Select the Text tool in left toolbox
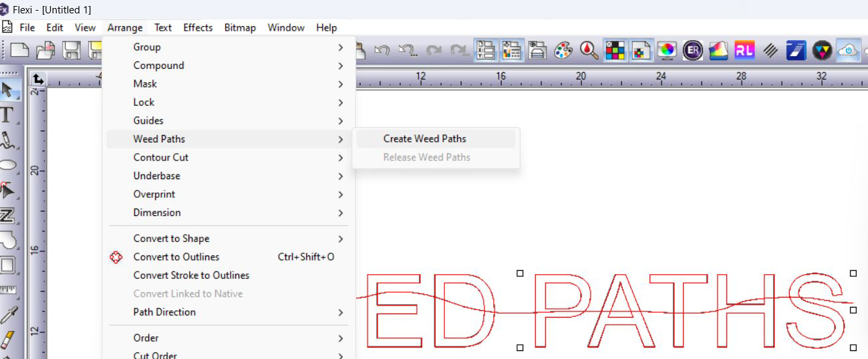 click(8, 114)
